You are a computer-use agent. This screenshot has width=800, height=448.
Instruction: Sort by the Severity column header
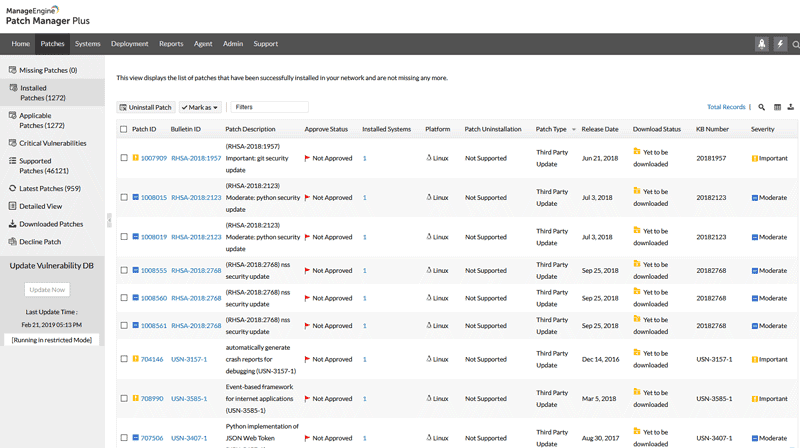point(762,129)
